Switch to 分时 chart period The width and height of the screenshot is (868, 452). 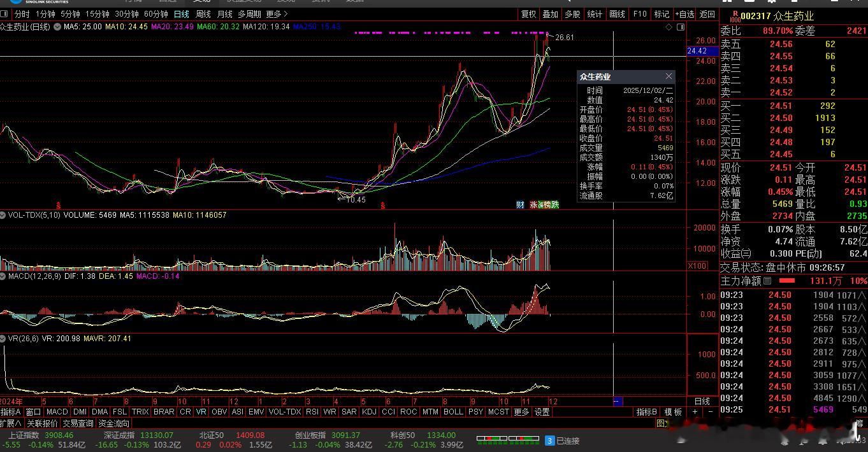click(22, 13)
